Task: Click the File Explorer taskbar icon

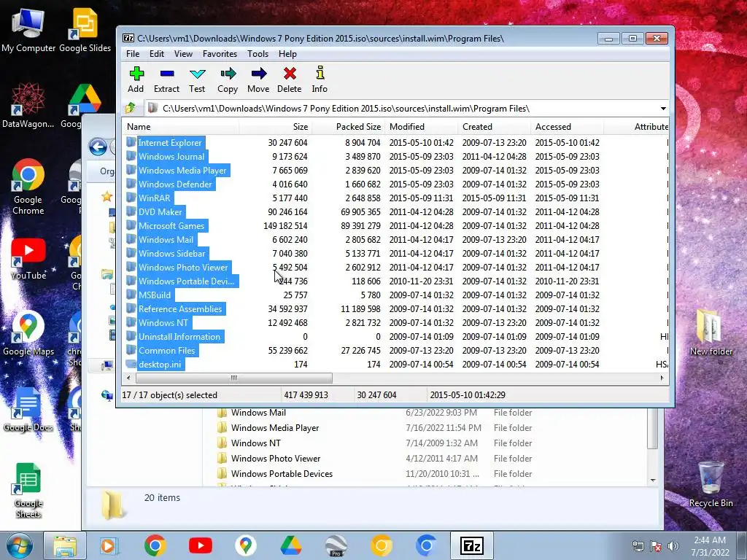Action: point(65,545)
